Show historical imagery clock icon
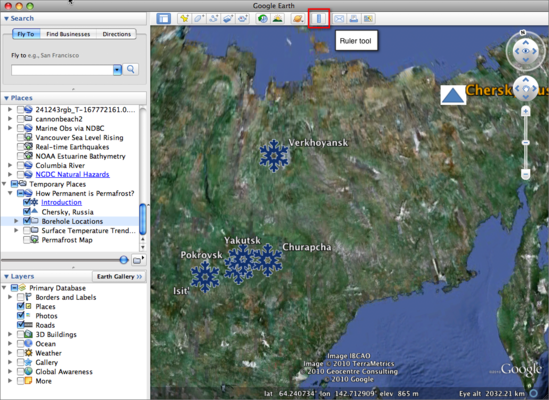 pyautogui.click(x=263, y=19)
